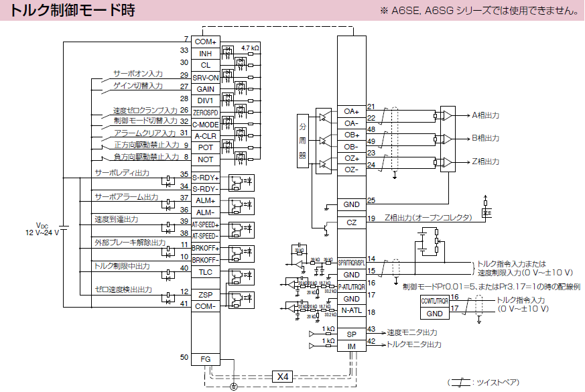
Task: Select the CZ terminal label
Action: pyautogui.click(x=351, y=222)
